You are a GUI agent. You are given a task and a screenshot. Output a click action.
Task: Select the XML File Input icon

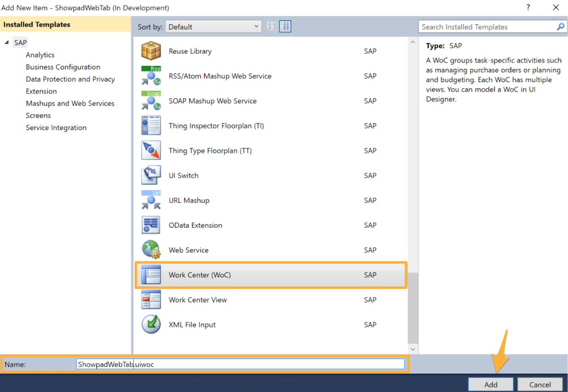pos(151,325)
